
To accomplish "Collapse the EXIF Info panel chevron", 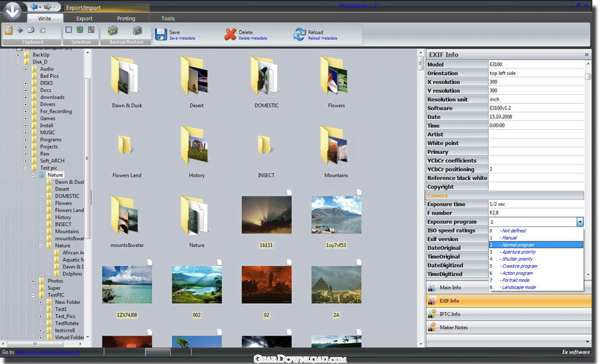I will click(x=587, y=54).
